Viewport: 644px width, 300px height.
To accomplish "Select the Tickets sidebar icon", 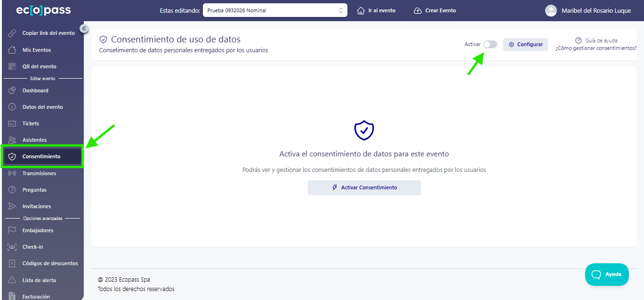I will click(12, 123).
